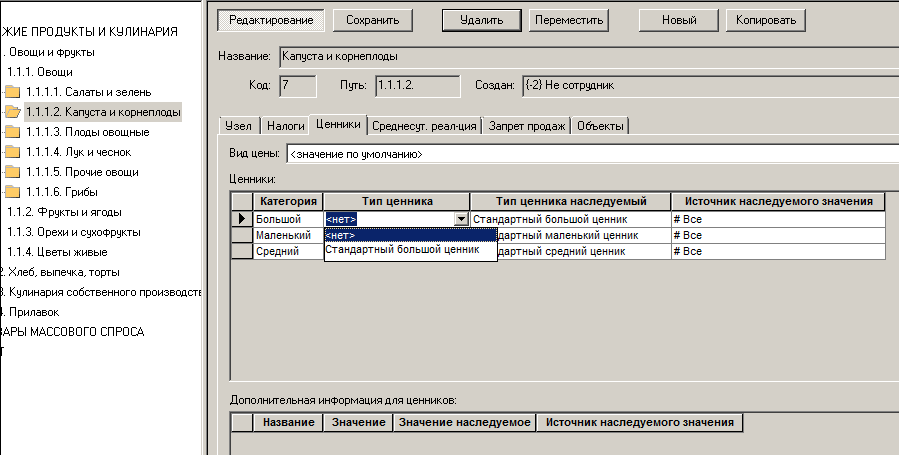Click the Значение column header
899x455 pixels.
point(358,422)
